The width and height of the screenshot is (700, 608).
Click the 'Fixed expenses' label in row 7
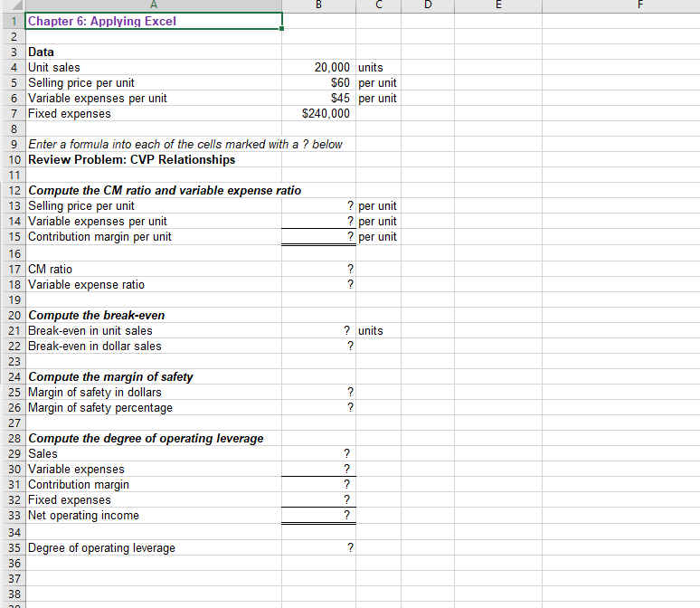click(x=154, y=113)
